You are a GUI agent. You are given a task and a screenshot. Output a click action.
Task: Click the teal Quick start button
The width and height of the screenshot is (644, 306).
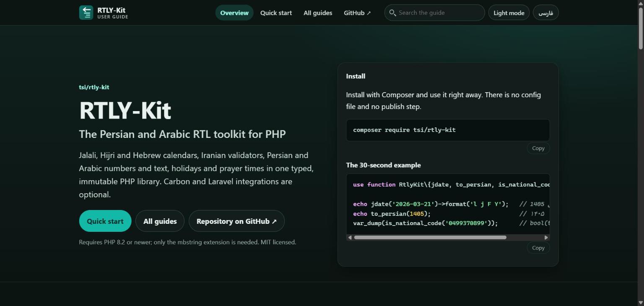(105, 221)
